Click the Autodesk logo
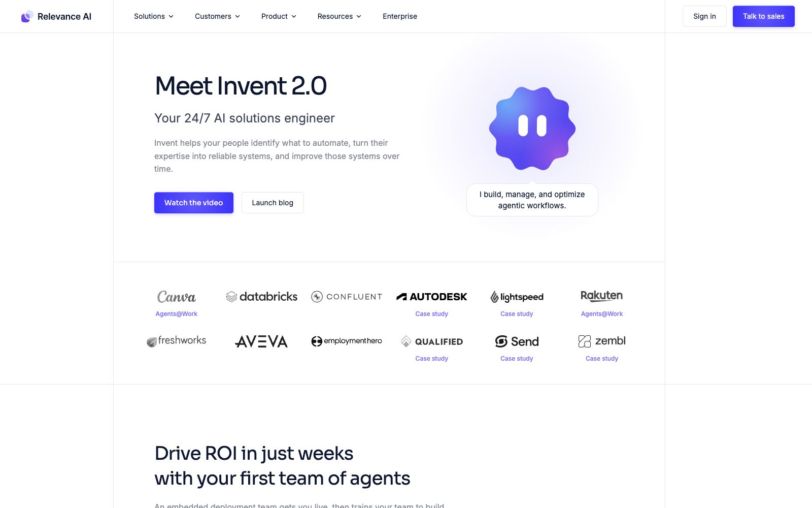 coord(432,297)
